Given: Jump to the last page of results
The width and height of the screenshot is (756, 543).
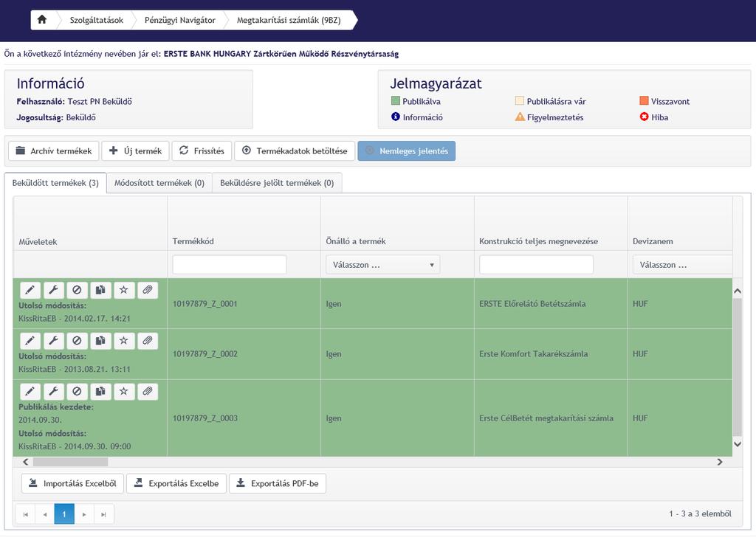Looking at the screenshot, I should [x=103, y=514].
